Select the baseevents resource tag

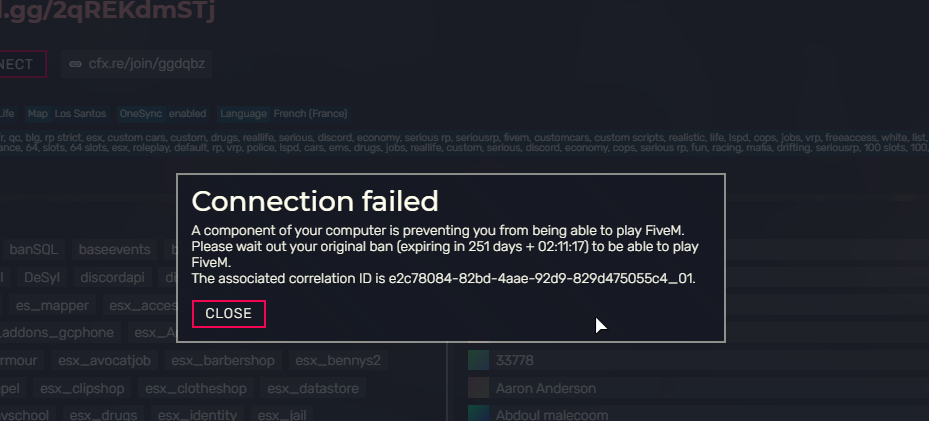tap(114, 250)
